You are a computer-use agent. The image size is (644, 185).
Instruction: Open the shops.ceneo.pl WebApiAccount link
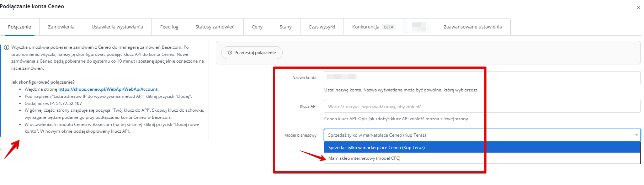click(x=108, y=89)
